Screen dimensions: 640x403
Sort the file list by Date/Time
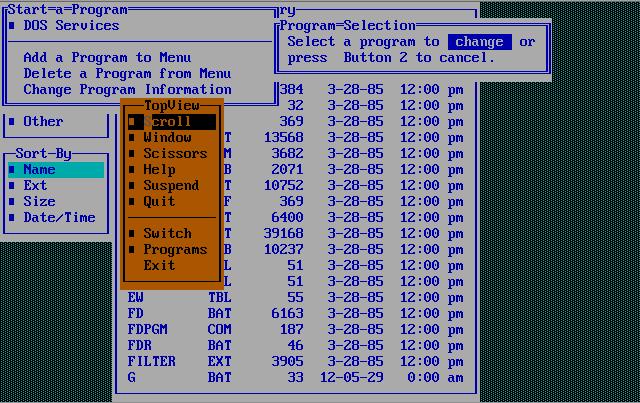tap(59, 218)
